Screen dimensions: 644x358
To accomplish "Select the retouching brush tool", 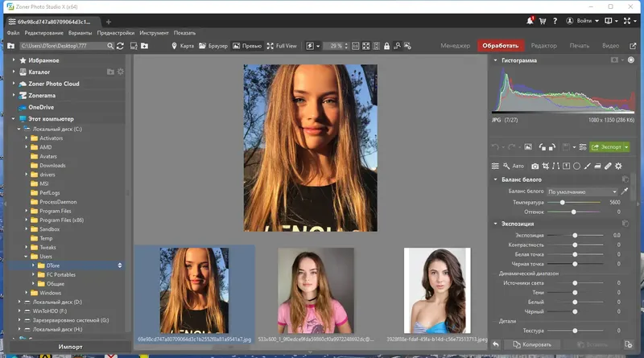I will pos(607,166).
